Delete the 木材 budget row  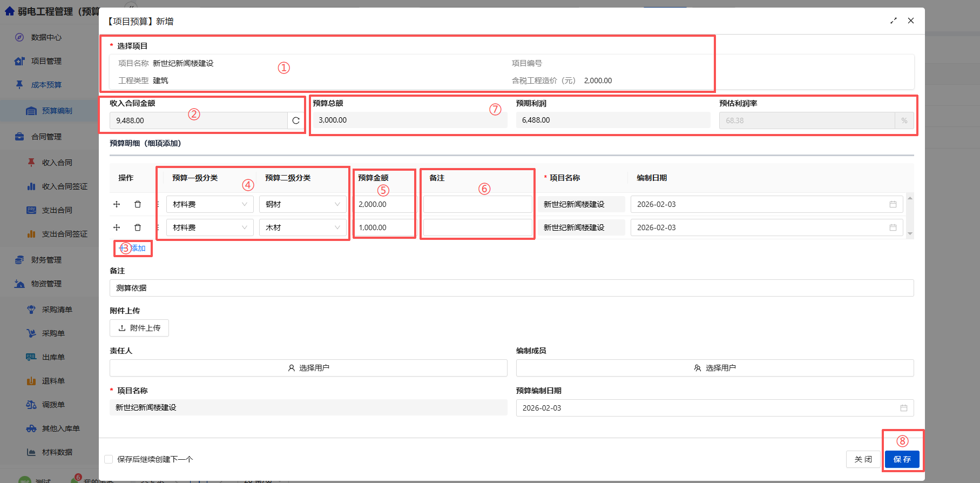coord(138,227)
